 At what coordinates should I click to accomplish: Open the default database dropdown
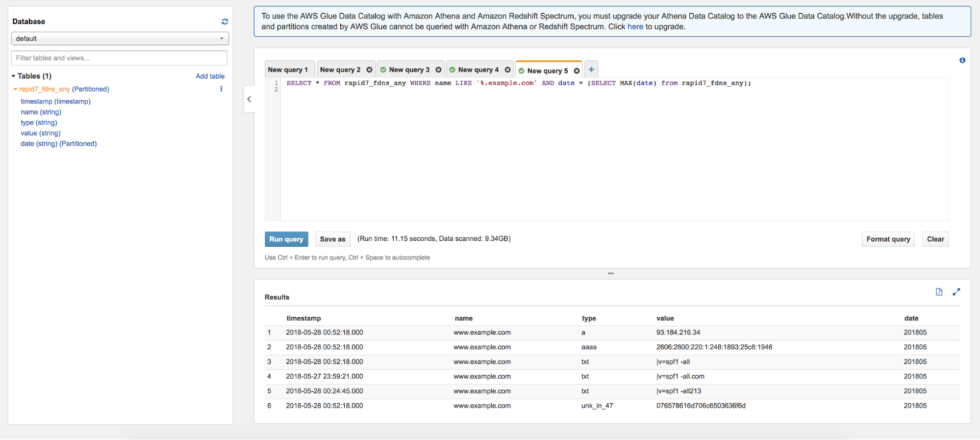point(120,39)
